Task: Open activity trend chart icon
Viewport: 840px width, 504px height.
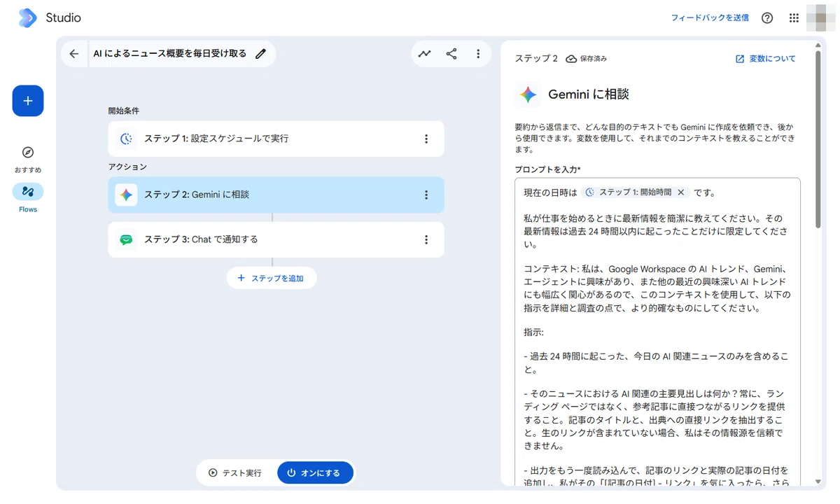Action: [425, 54]
